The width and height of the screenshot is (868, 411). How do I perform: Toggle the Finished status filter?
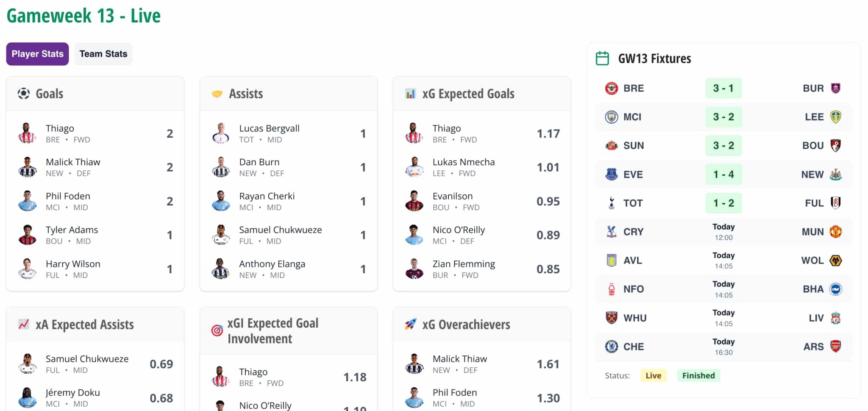[698, 375]
